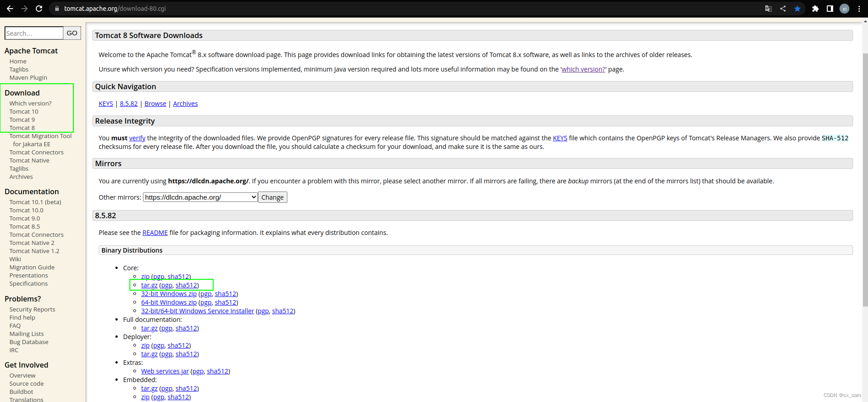Open the browser side panel

(x=830, y=9)
